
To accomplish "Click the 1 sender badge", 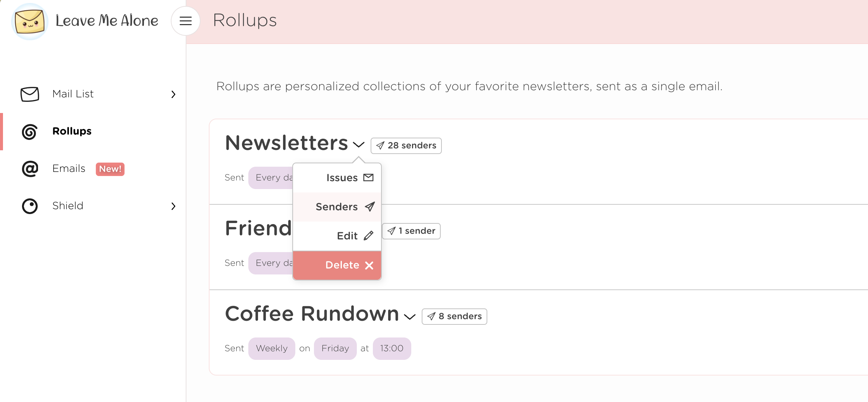I will [x=411, y=231].
